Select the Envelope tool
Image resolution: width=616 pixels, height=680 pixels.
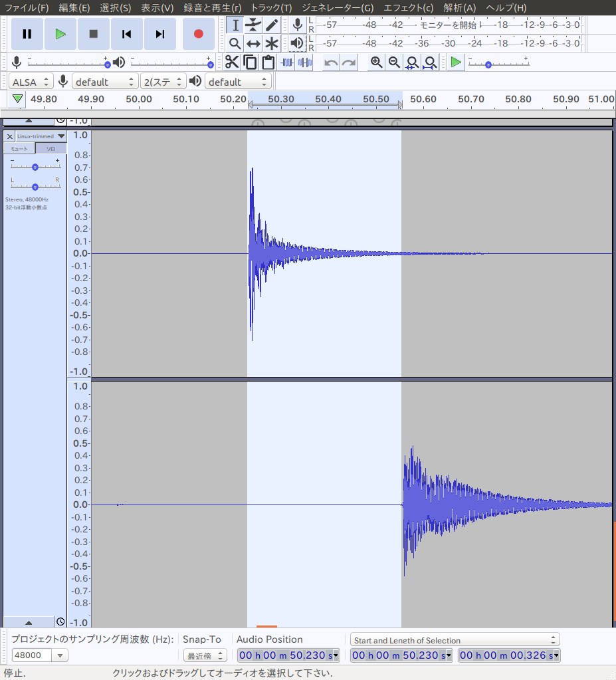(253, 25)
